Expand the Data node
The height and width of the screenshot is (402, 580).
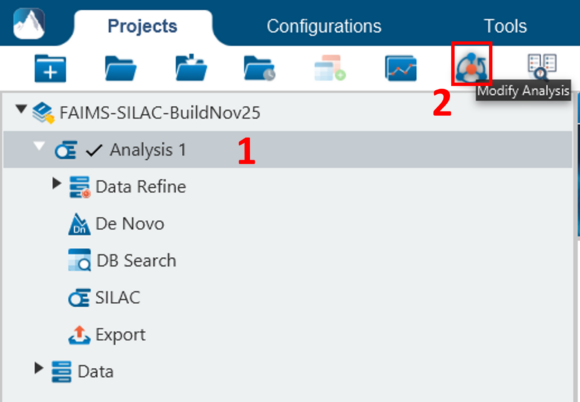(x=39, y=368)
